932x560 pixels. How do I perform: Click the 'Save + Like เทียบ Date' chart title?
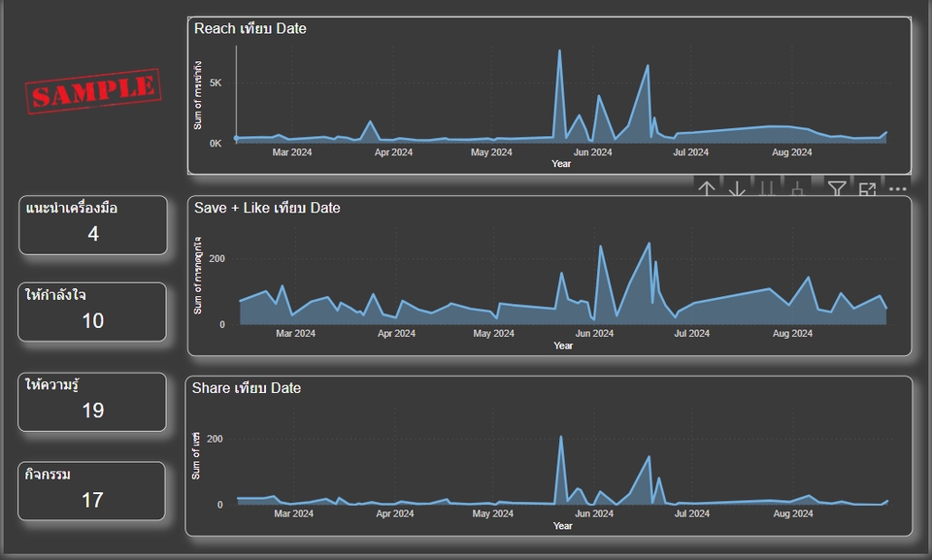coord(267,208)
